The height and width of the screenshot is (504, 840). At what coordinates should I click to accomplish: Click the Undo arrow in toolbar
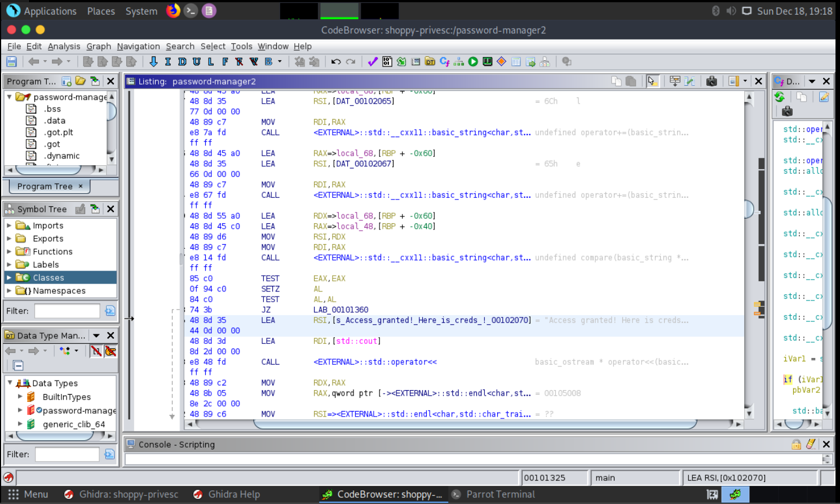pyautogui.click(x=336, y=61)
